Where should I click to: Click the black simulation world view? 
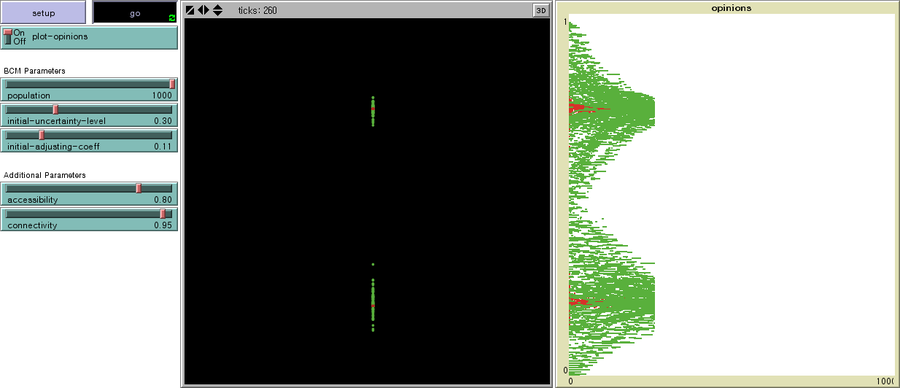367,201
